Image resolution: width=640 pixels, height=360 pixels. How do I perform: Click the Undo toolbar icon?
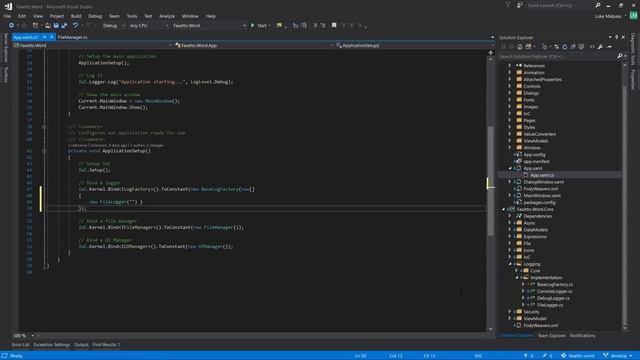pyautogui.click(x=76, y=25)
